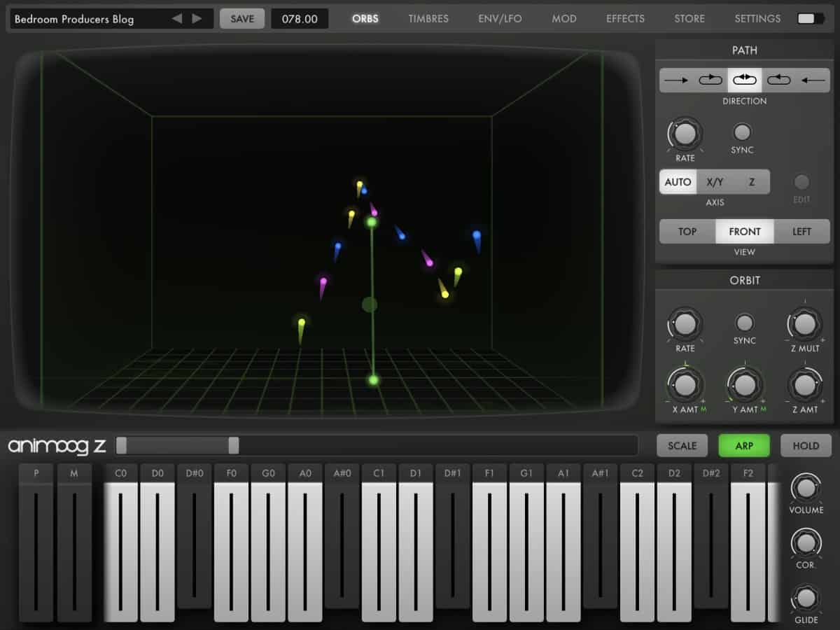
Task: Switch view to FRONT
Action: tap(745, 232)
